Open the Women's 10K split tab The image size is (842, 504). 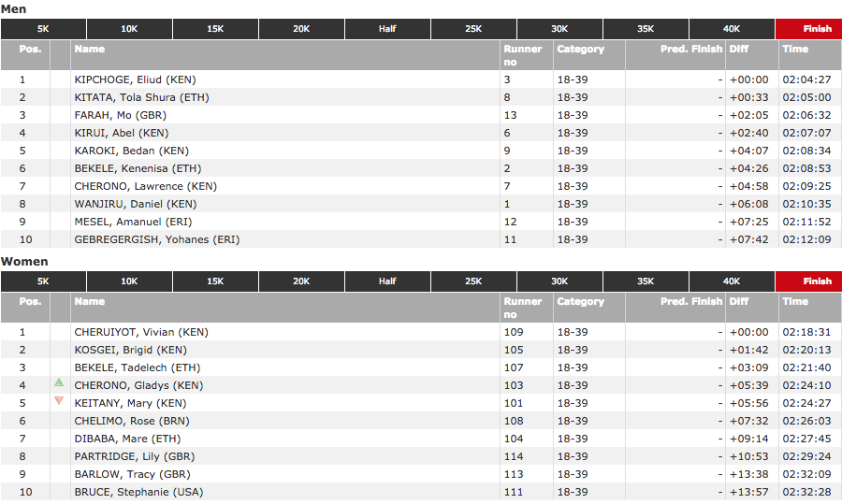tap(129, 281)
